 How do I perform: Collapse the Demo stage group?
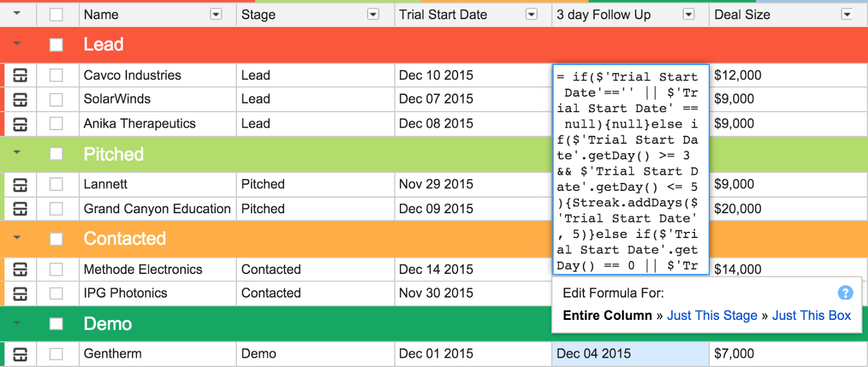tap(17, 323)
